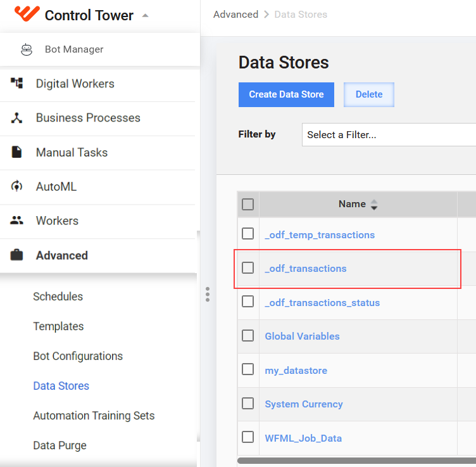
Task: Open Data Purge page
Action: point(59,445)
